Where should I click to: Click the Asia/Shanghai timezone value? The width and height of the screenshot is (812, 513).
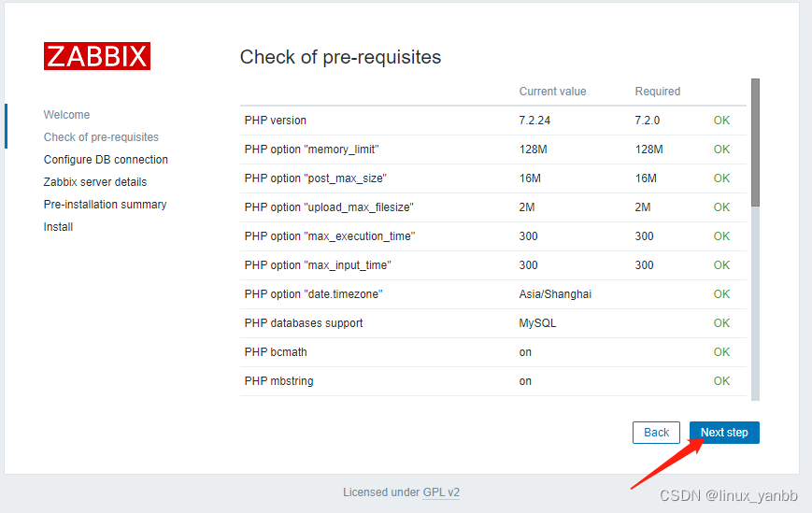555,294
